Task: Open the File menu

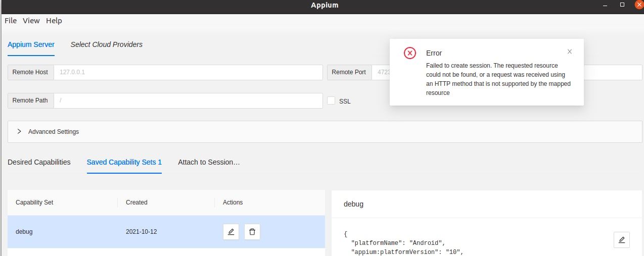Action: (11, 21)
